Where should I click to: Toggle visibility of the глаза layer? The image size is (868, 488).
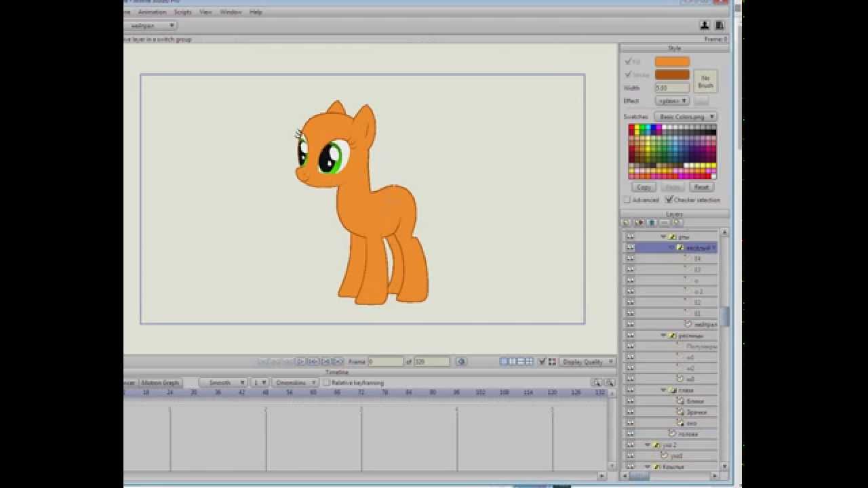[x=630, y=390]
